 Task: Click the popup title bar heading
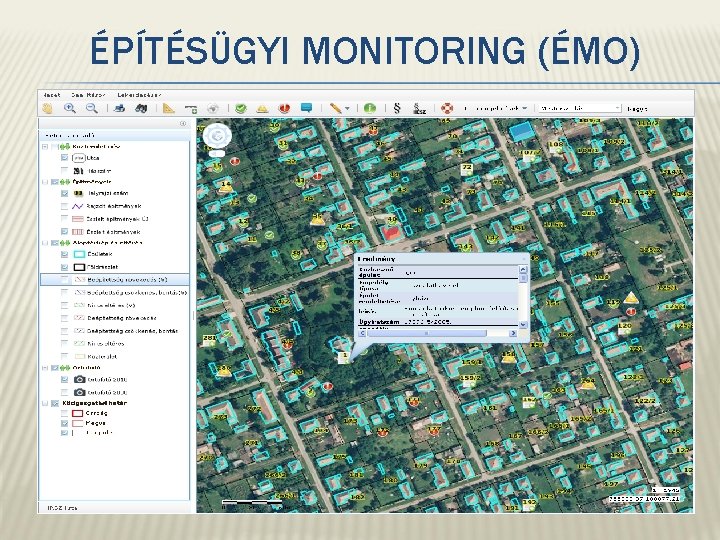[x=377, y=259]
